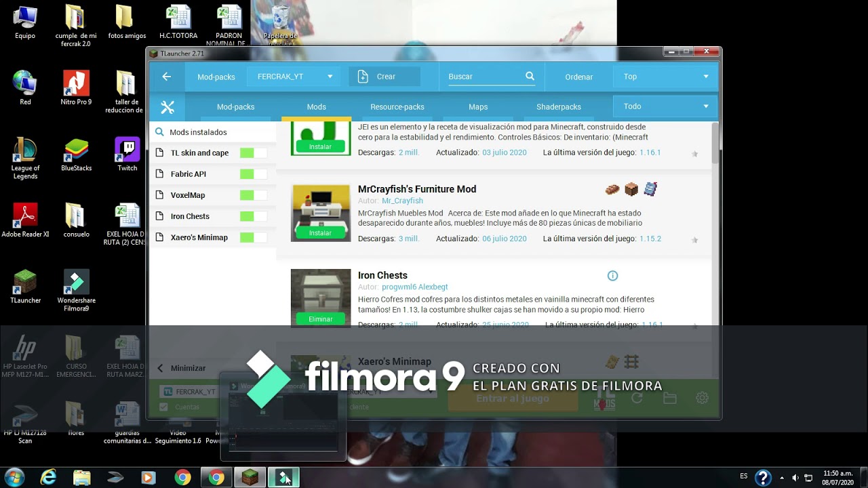868x488 pixels.
Task: Click the MrCrayfish's Furniture Mod title
Action: (x=417, y=189)
